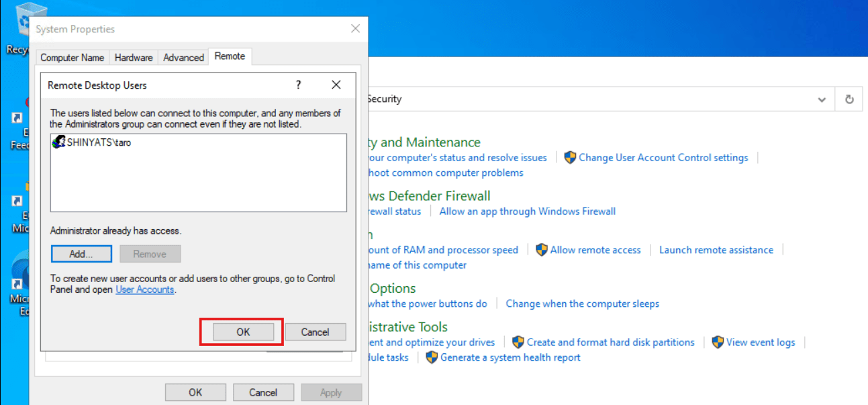This screenshot has height=405, width=868.
Task: Click the shield icon beside View event logs
Action: (x=718, y=343)
